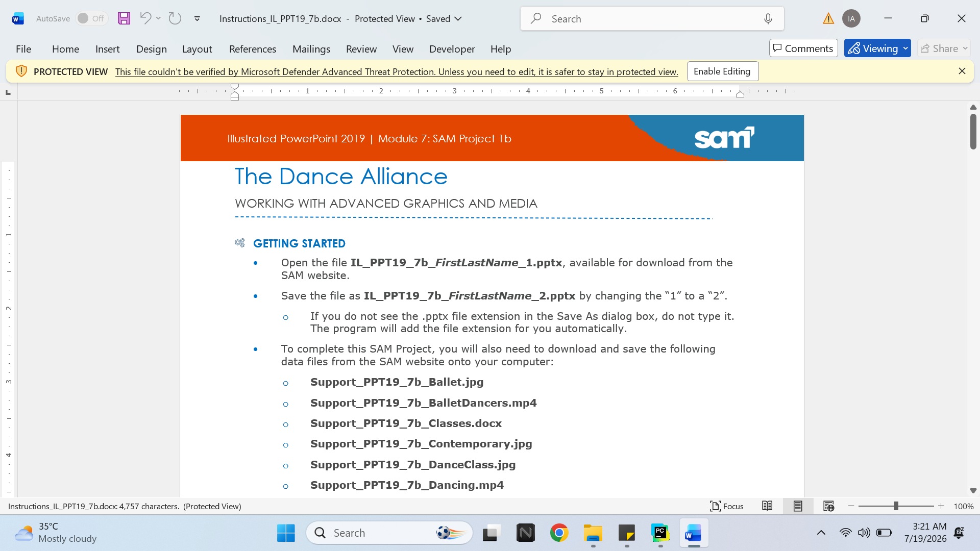The height and width of the screenshot is (551, 980).
Task: Select the Print Layout view icon
Action: pyautogui.click(x=798, y=506)
